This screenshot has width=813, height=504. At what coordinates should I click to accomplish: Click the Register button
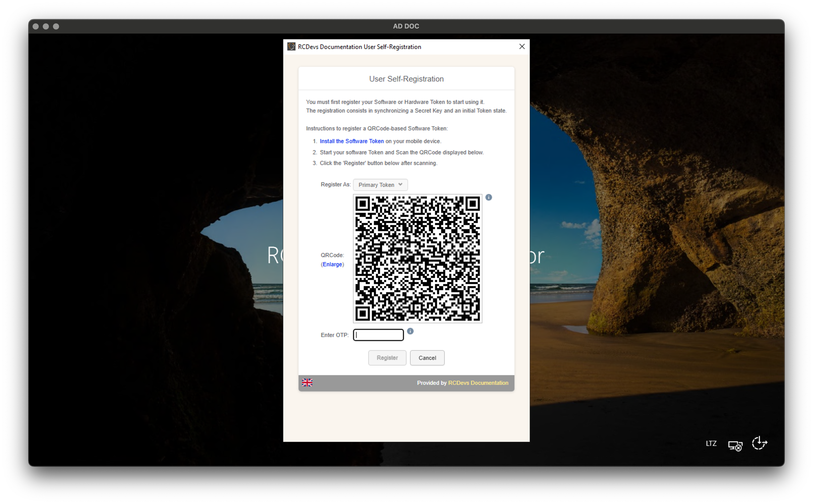[387, 358]
